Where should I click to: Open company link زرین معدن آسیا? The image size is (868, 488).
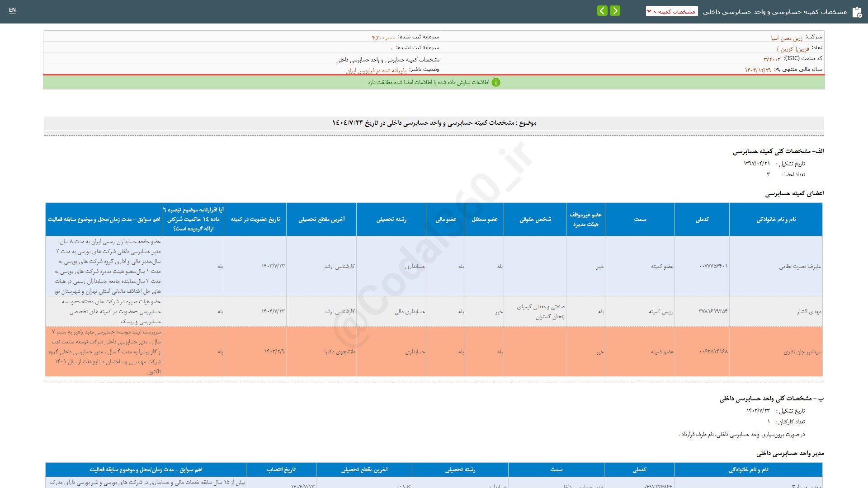(x=787, y=38)
